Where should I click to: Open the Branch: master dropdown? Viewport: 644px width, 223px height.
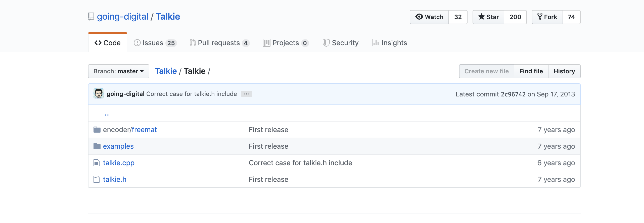pos(119,71)
